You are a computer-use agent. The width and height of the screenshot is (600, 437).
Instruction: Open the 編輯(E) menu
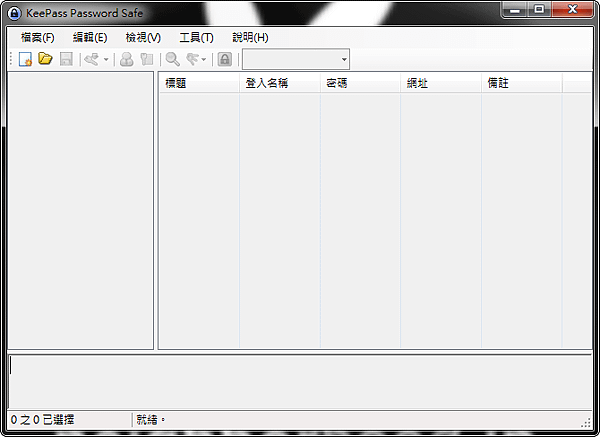tap(90, 38)
